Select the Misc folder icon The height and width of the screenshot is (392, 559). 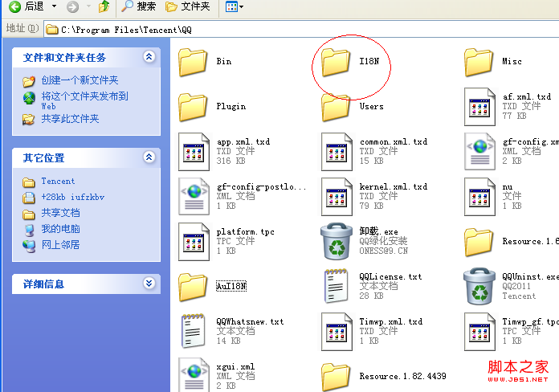(479, 63)
